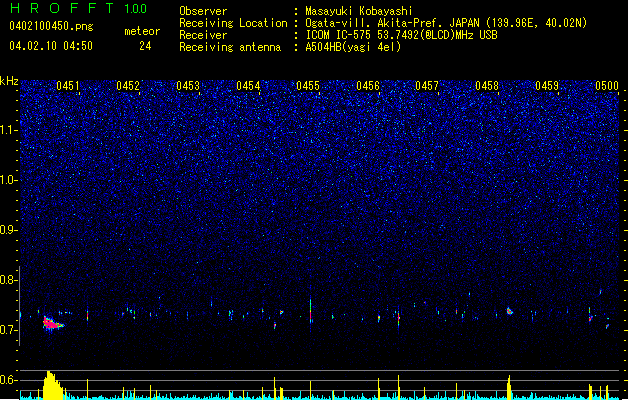Click the small meteor echo blob after 0458
Image resolution: width=629 pixels, height=400 pixels.
coord(509,311)
